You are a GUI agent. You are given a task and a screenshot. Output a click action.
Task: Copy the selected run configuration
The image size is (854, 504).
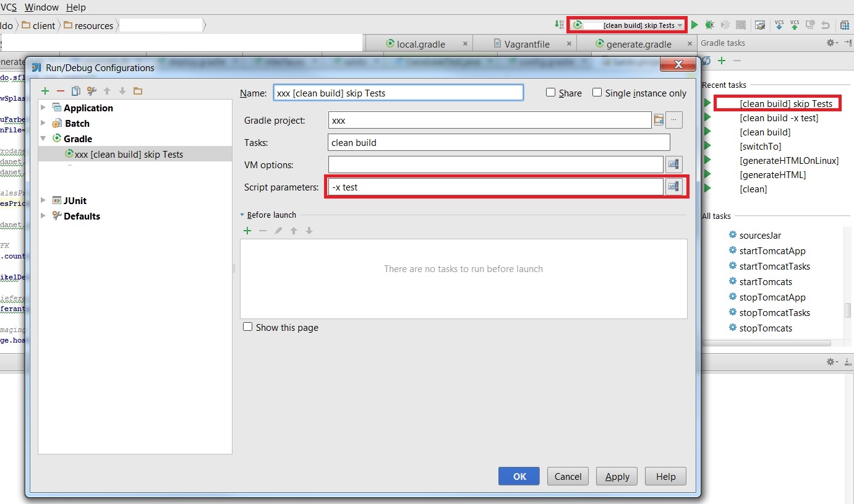tap(76, 91)
